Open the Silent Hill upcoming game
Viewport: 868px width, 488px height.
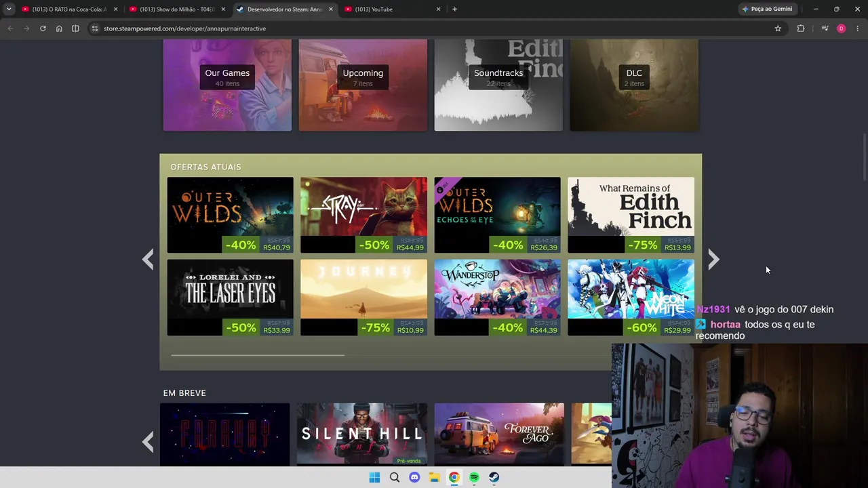coord(362,434)
